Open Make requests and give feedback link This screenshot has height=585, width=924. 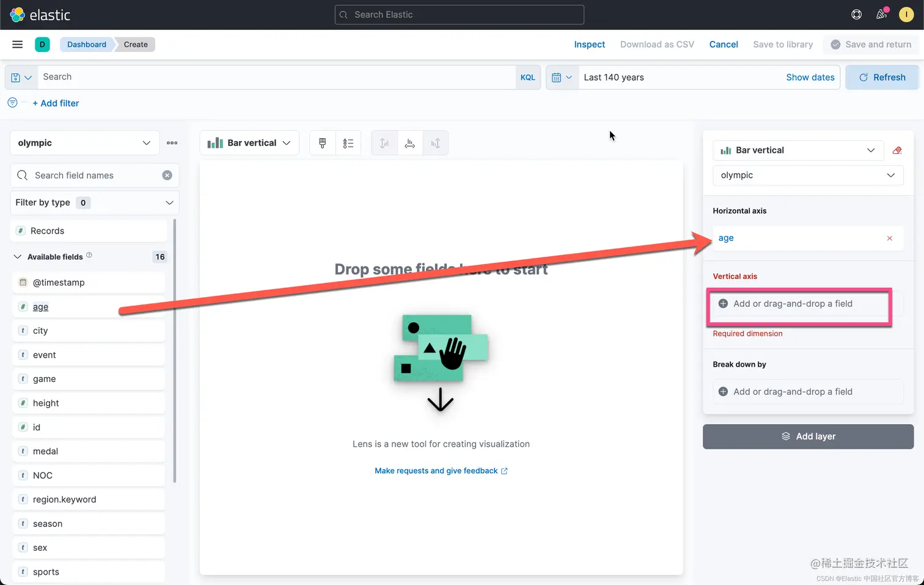pos(441,471)
